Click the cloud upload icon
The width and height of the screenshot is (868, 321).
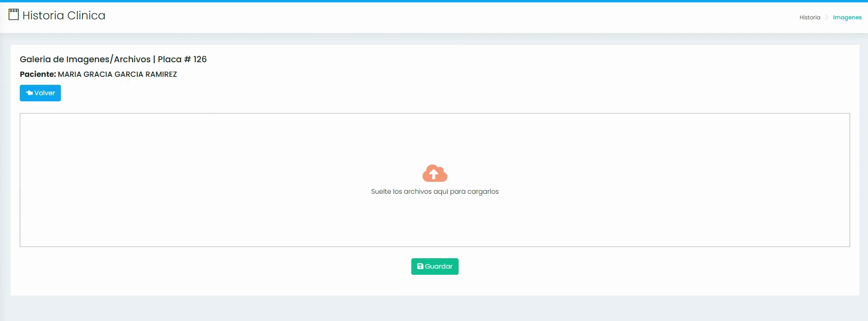pos(435,173)
